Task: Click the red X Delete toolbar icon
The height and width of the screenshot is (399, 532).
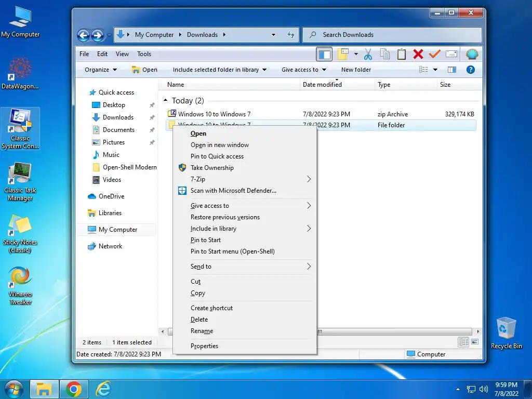Action: 418,54
